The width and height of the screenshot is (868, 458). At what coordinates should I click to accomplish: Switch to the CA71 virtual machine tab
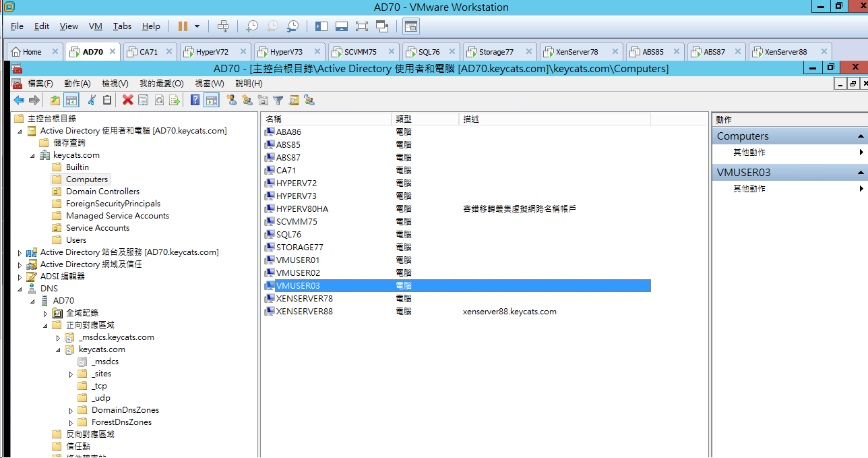(x=148, y=52)
